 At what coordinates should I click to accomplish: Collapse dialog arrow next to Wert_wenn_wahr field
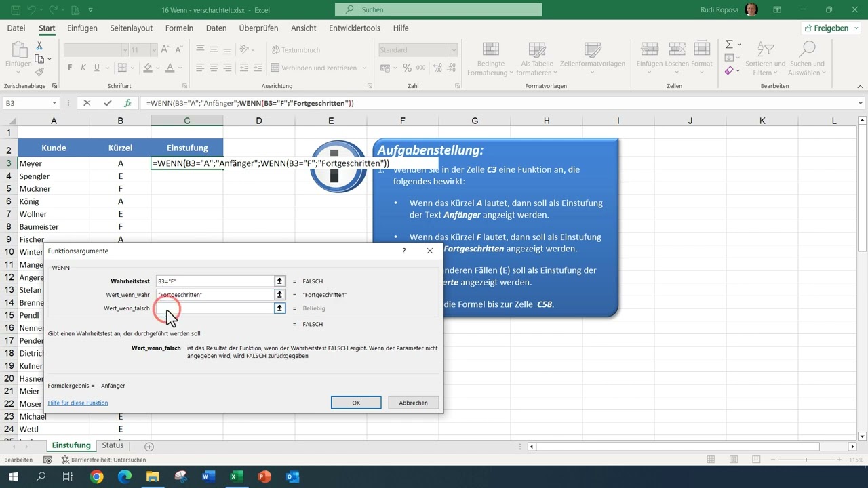(279, 294)
